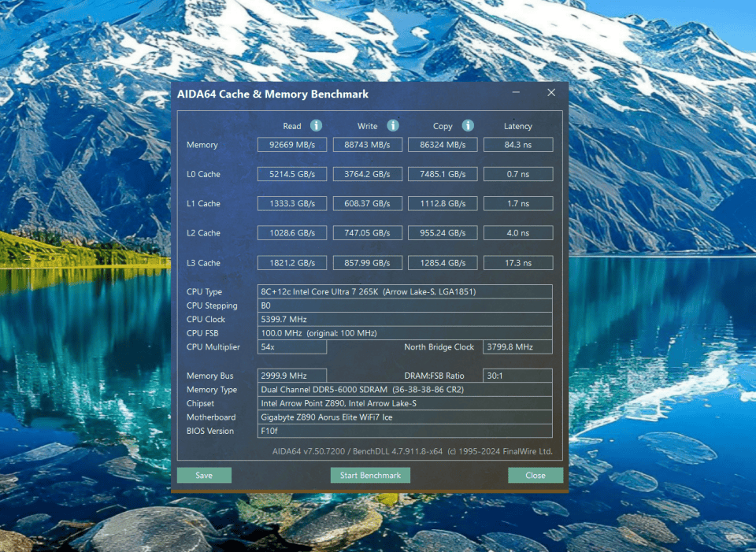Screen dimensions: 756x552
Task: Click the Save button
Action: [x=204, y=476]
